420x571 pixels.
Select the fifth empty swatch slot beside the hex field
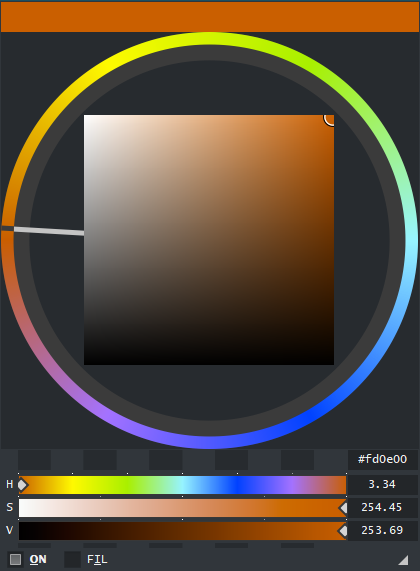[x=297, y=460]
